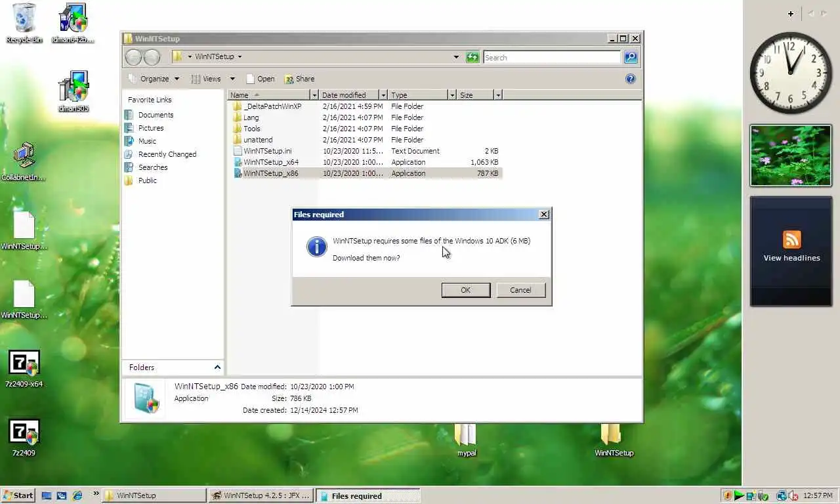
Task: Open Music favorite link
Action: (x=147, y=141)
